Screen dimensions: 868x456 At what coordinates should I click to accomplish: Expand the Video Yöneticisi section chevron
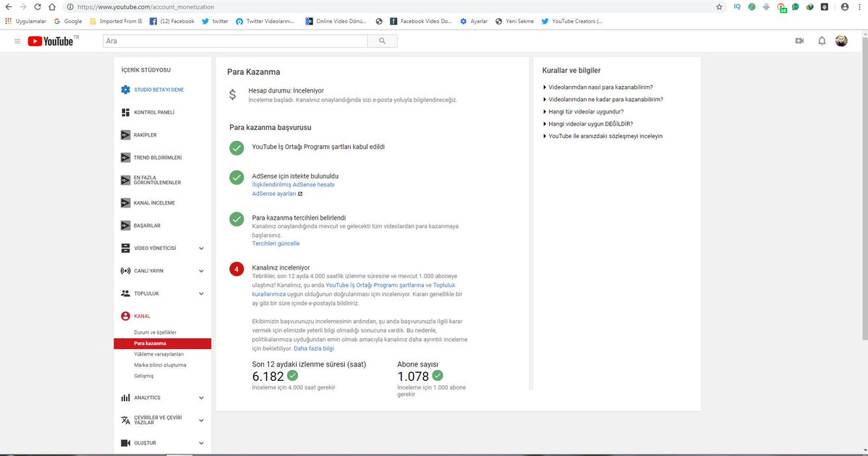[201, 249]
